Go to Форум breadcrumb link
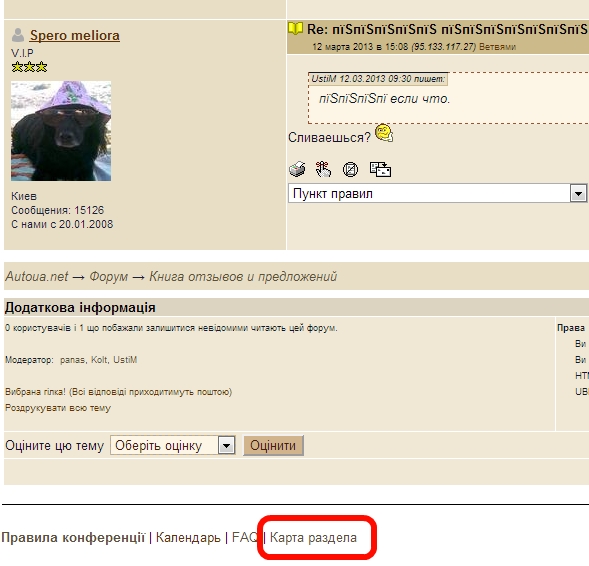 click(x=108, y=276)
